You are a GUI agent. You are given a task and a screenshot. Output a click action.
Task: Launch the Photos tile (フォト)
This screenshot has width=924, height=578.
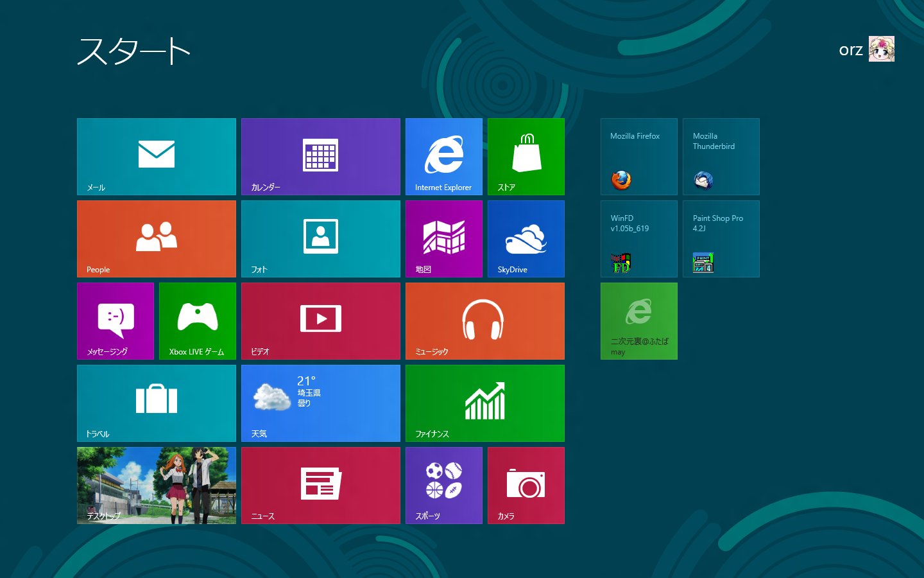[x=321, y=239]
